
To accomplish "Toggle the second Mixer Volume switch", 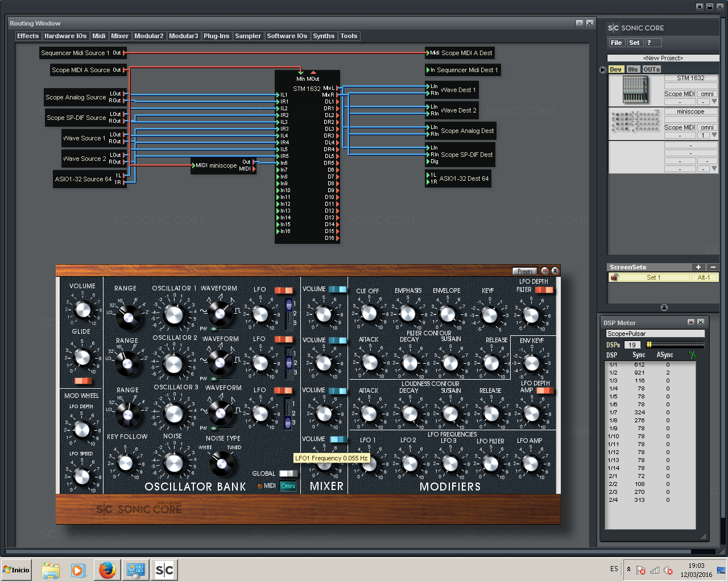I will click(x=338, y=340).
